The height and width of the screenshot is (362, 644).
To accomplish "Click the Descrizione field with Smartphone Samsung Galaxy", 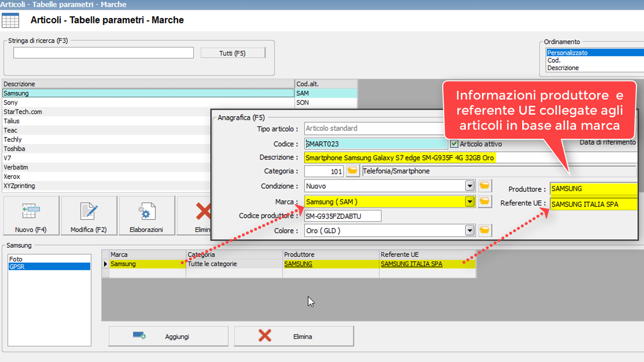I will point(470,157).
